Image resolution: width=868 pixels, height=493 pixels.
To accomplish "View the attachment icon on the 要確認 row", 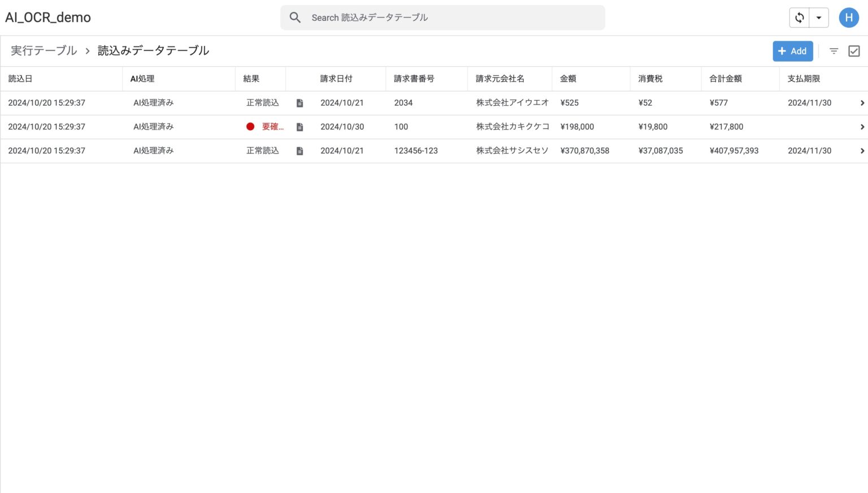I will click(x=300, y=127).
